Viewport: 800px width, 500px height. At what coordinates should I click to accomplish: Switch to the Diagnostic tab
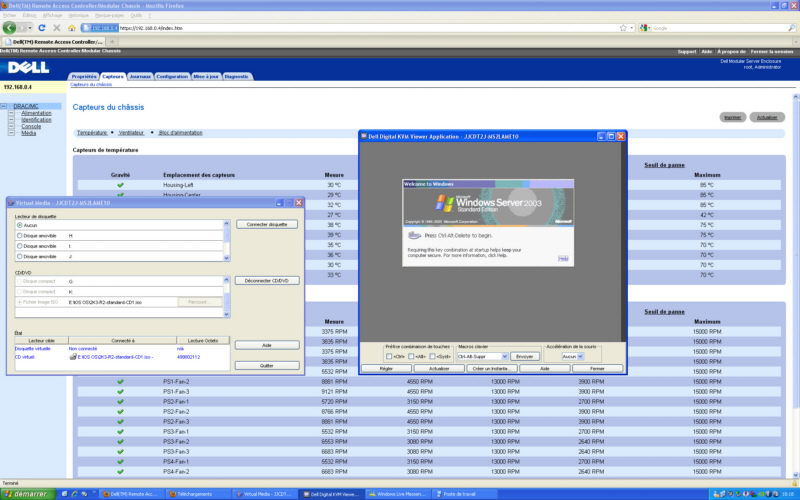(237, 76)
